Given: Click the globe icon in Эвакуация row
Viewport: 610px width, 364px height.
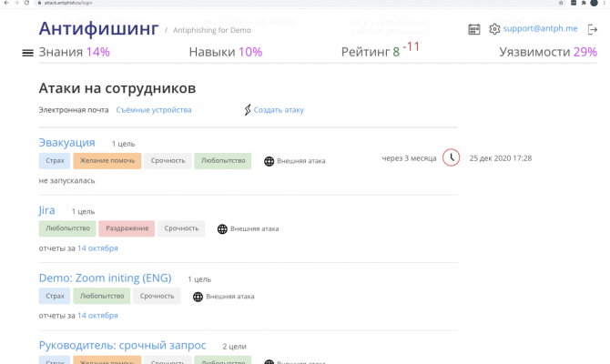Looking at the screenshot, I should (269, 161).
